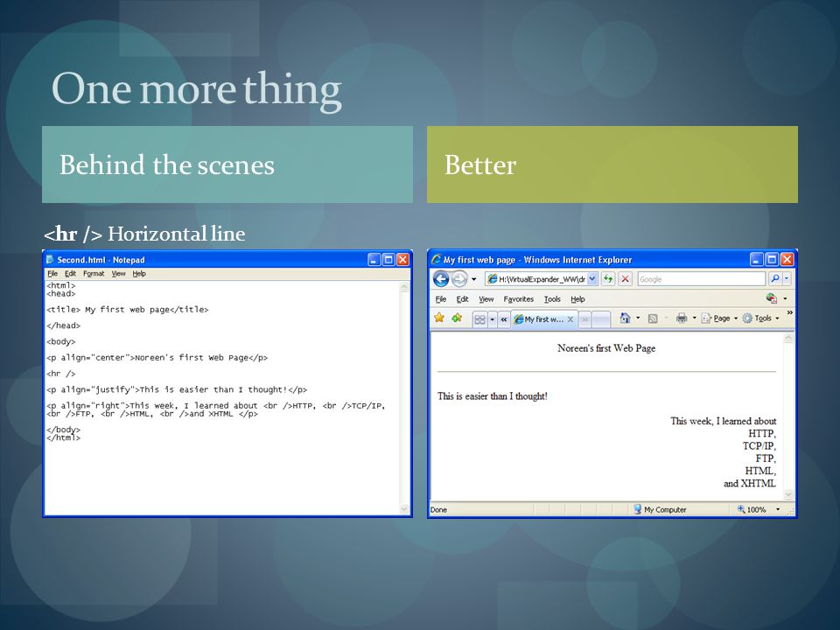Open the recent pages dropdown beside Forward

tap(473, 279)
